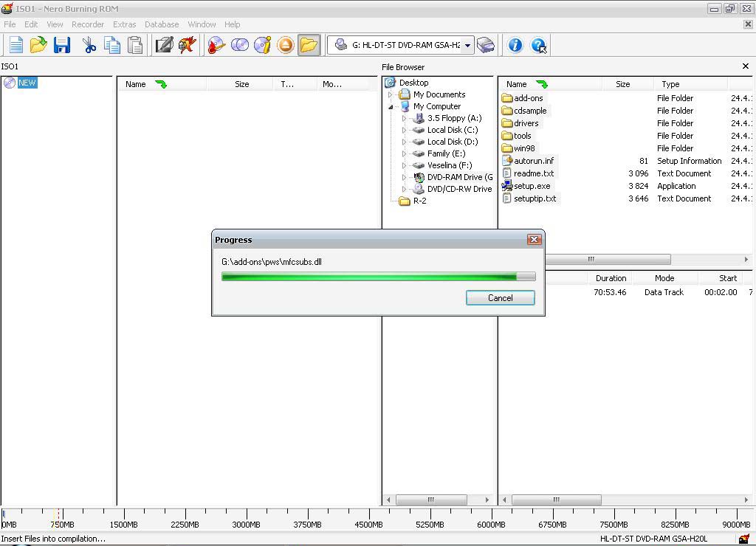Open the View menu
The image size is (756, 546).
point(55,24)
